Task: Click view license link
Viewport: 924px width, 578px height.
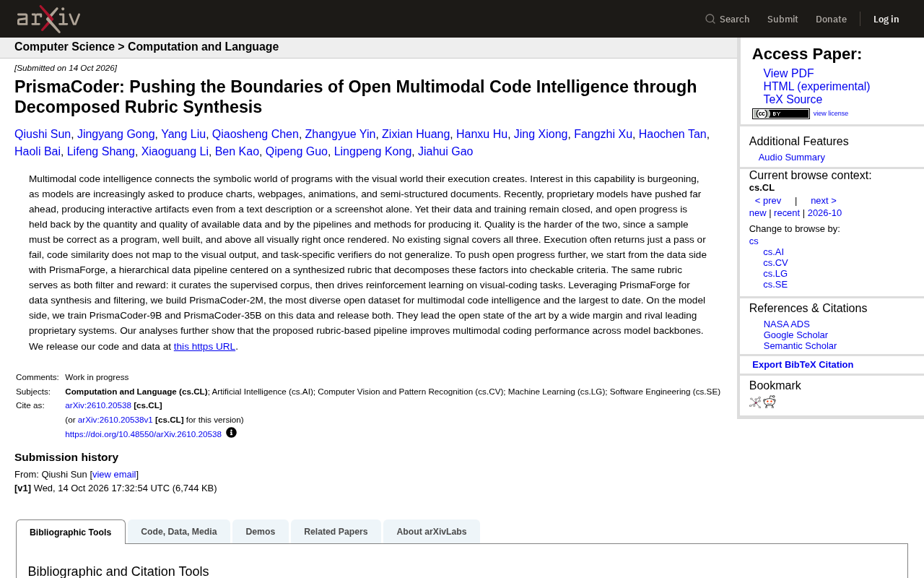Action: point(831,113)
